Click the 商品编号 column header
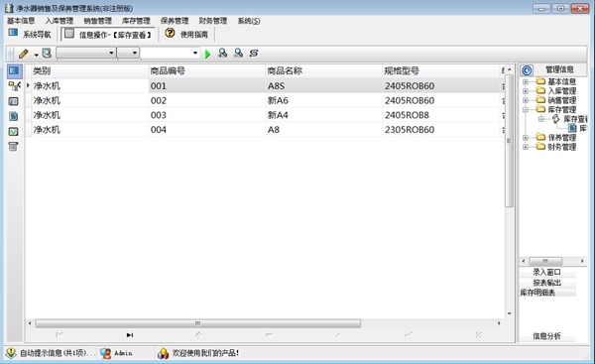Viewport: 595px width, 364px height. [x=207, y=71]
